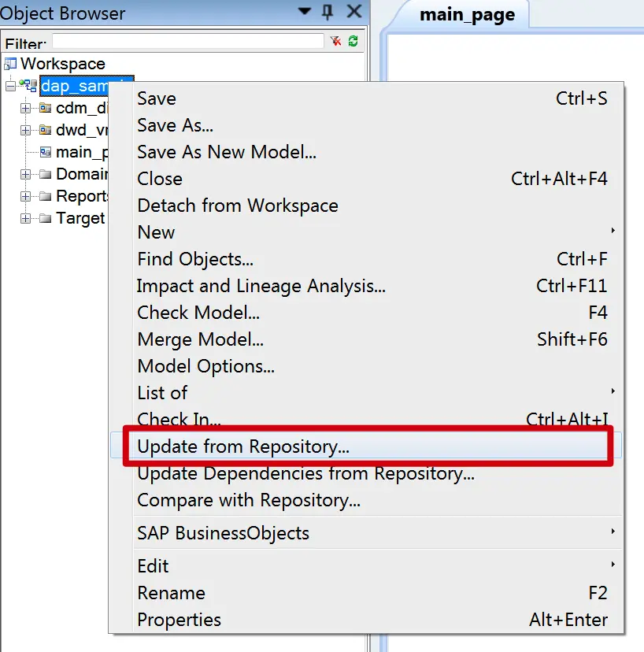Open the SAP BusinessObjects submenu

point(366,532)
